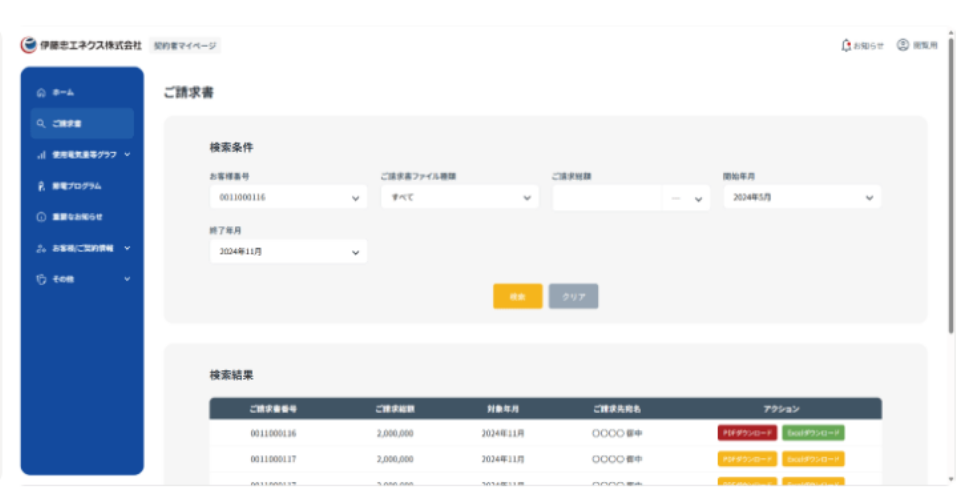Click the ご請求総額 input field

607,198
